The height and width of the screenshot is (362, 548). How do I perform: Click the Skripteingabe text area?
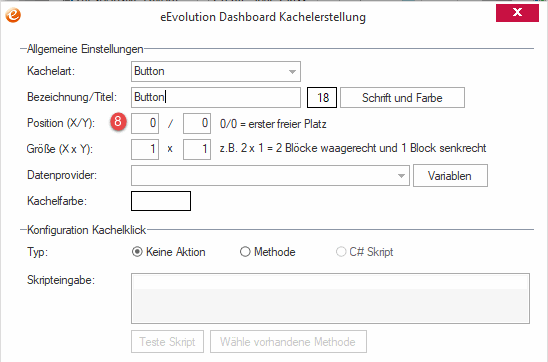pos(330,298)
